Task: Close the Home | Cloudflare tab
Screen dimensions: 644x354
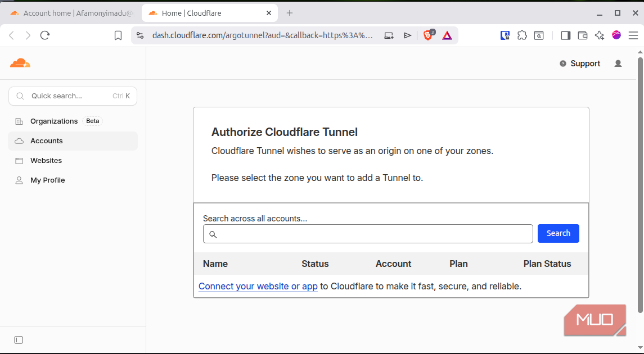Action: [269, 13]
